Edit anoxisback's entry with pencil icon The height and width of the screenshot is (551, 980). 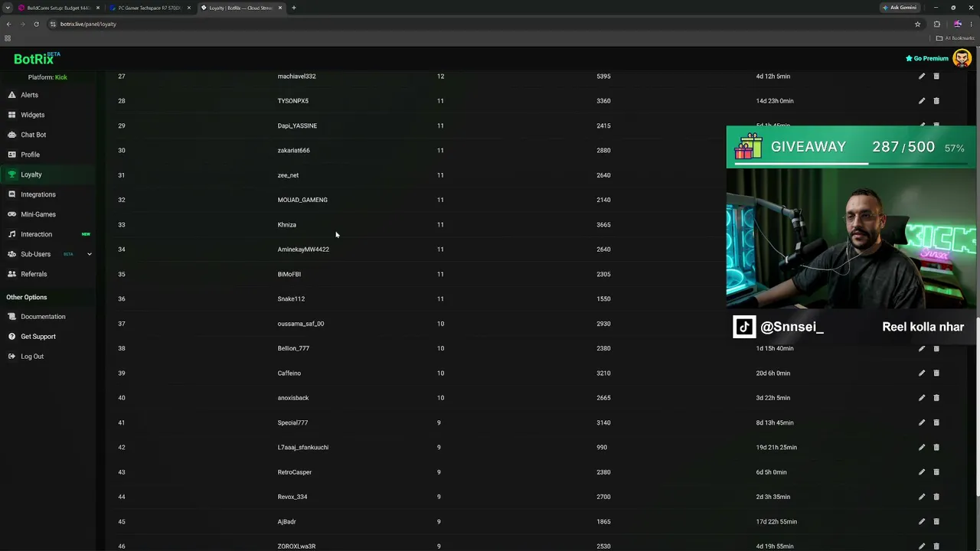tap(922, 398)
